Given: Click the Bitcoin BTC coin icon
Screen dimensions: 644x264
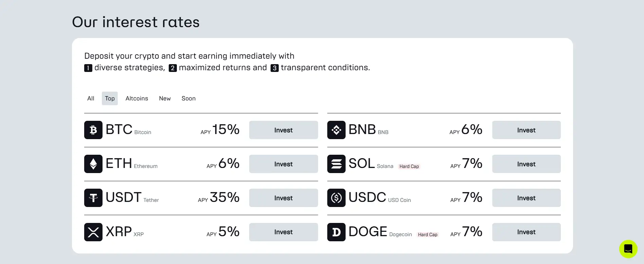Looking at the screenshot, I should pos(93,130).
